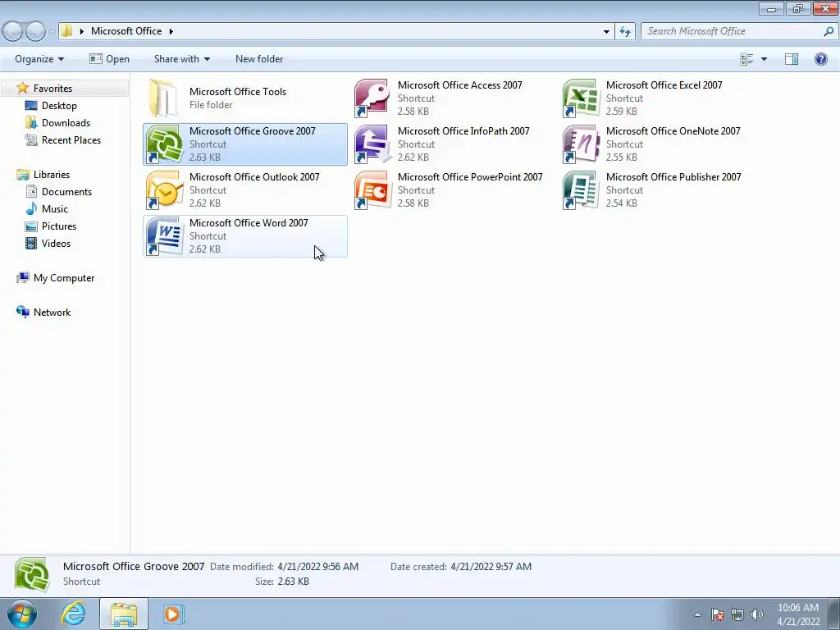Click the refresh arrows button in address bar

(x=624, y=32)
